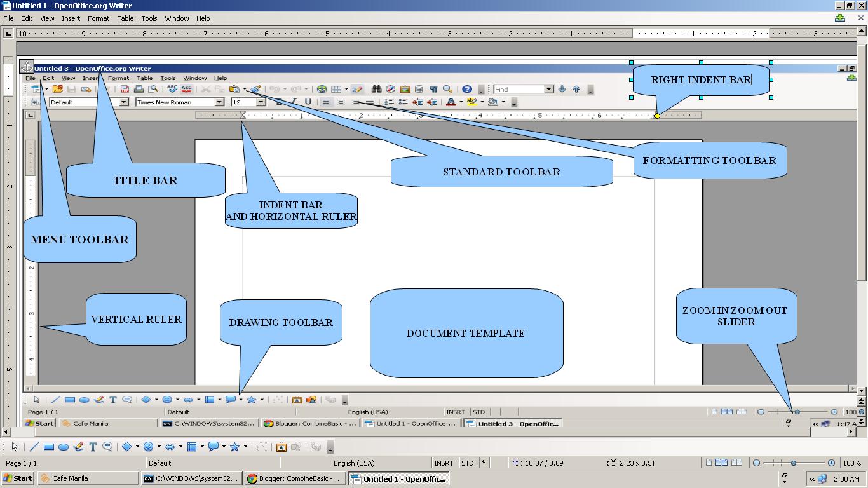Select Flowchart icon in Untitled 1's Drawing toolbar

(192, 447)
